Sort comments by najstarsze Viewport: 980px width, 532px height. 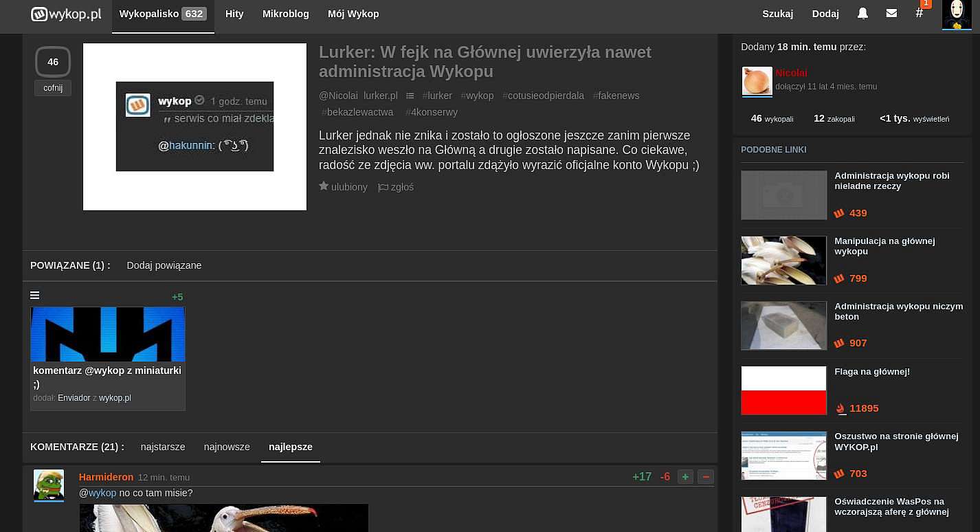click(163, 447)
